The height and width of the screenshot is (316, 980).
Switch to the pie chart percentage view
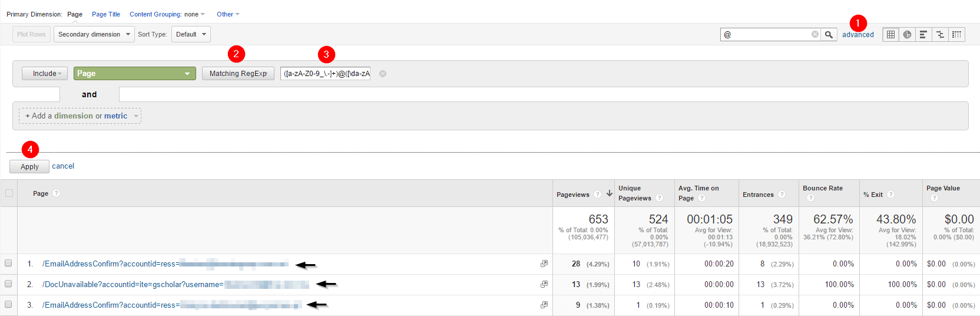907,35
